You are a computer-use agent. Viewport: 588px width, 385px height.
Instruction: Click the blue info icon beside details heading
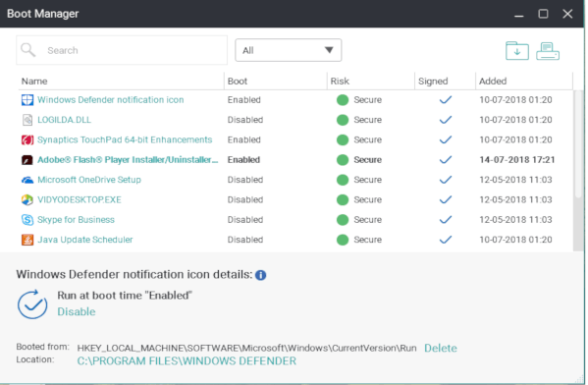point(261,275)
